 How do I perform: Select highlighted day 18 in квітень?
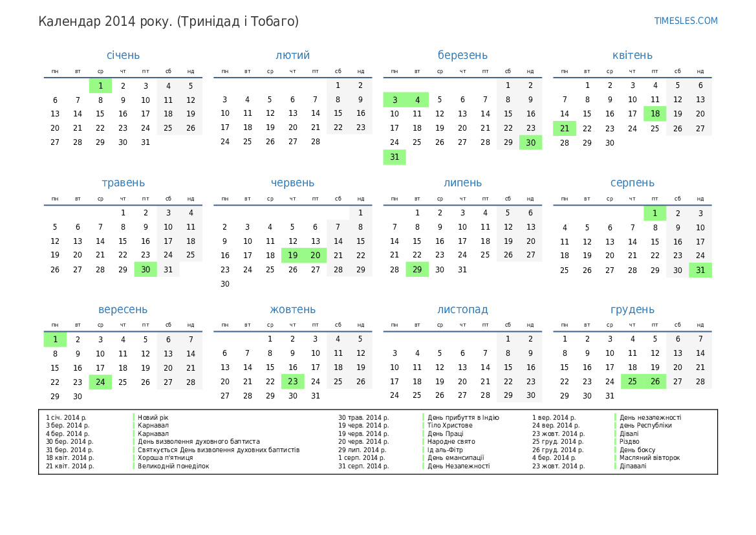(x=654, y=114)
